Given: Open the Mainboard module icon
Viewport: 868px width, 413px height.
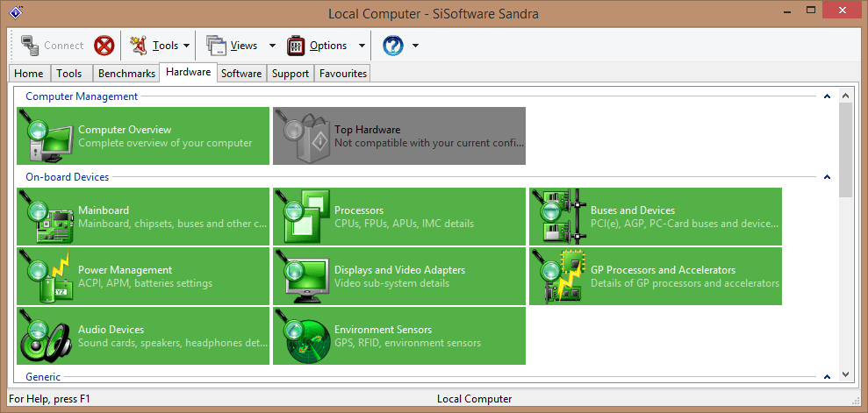Looking at the screenshot, I should pyautogui.click(x=46, y=217).
